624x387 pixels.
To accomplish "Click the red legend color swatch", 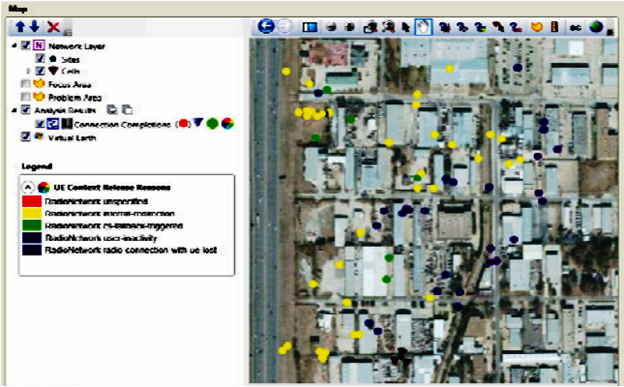I will click(32, 201).
